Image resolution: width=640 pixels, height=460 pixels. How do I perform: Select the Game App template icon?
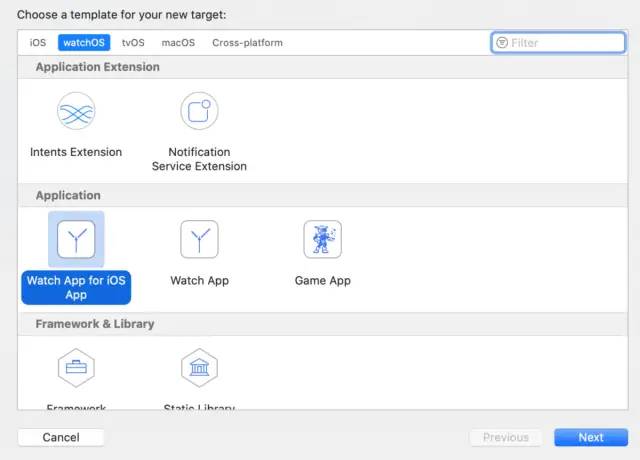[322, 239]
